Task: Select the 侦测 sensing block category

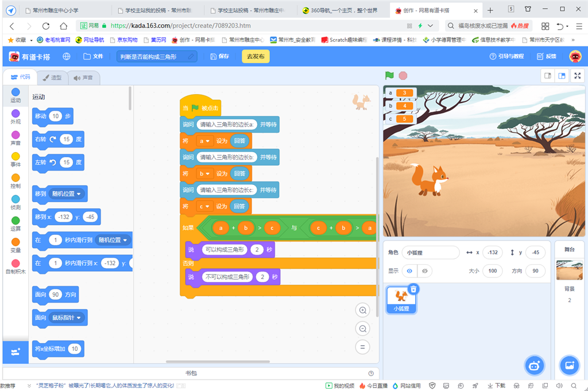Action: coord(16,202)
